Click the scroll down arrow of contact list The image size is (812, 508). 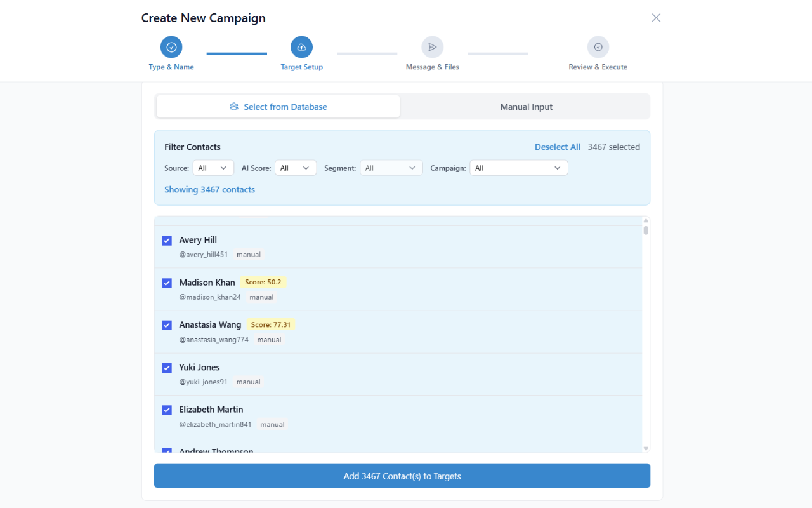pyautogui.click(x=646, y=448)
